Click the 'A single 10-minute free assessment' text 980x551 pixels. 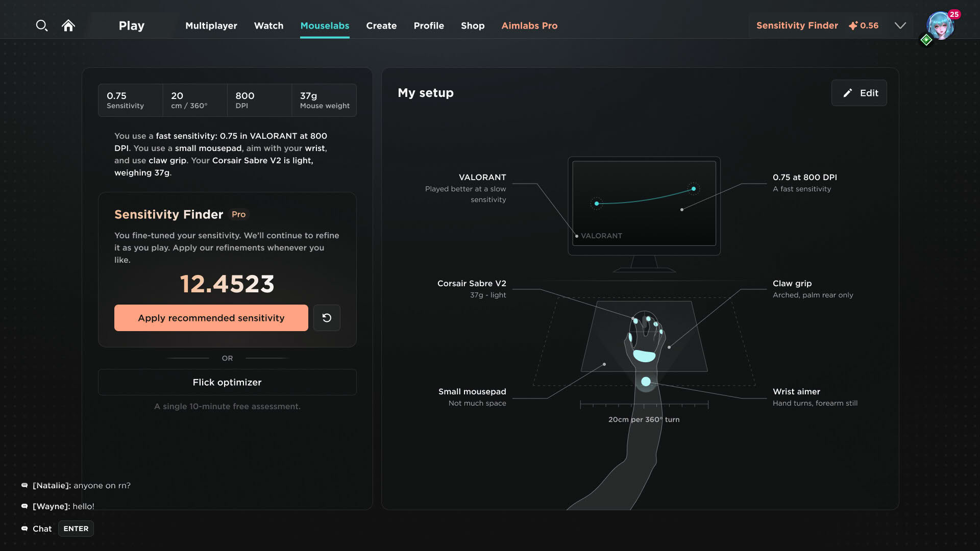tap(227, 406)
